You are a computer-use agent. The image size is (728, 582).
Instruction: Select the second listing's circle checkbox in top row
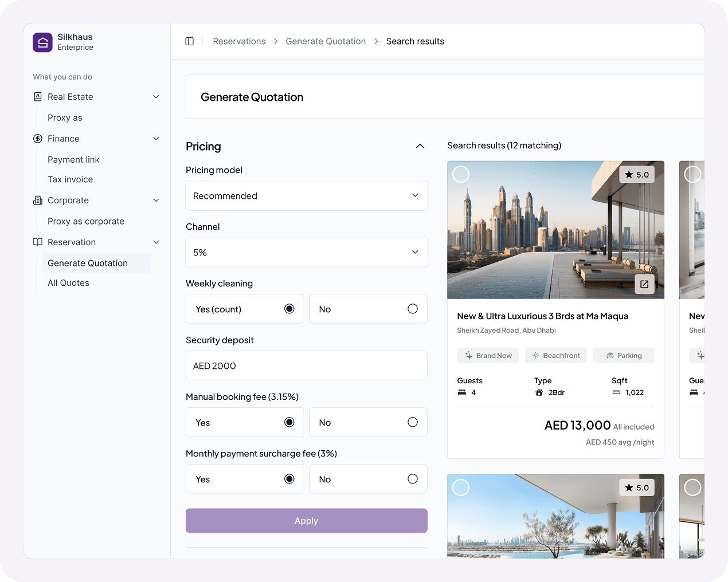[x=693, y=174]
